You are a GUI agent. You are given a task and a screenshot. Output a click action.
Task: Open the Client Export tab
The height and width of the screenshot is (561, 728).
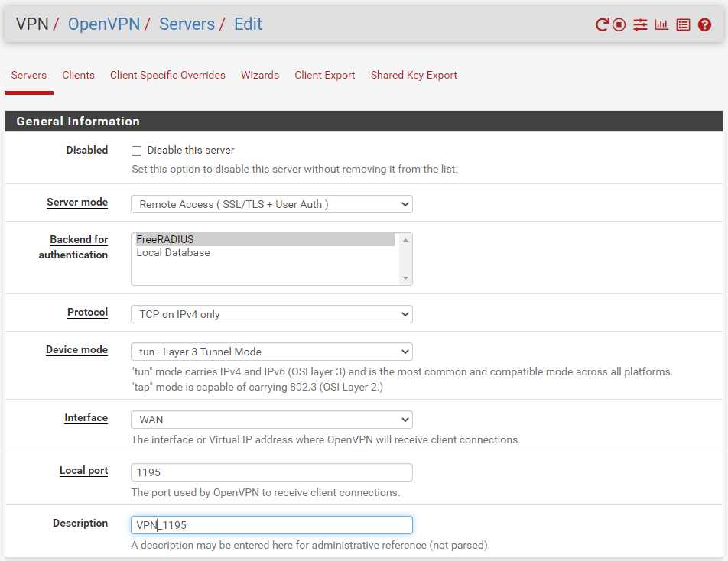[325, 75]
